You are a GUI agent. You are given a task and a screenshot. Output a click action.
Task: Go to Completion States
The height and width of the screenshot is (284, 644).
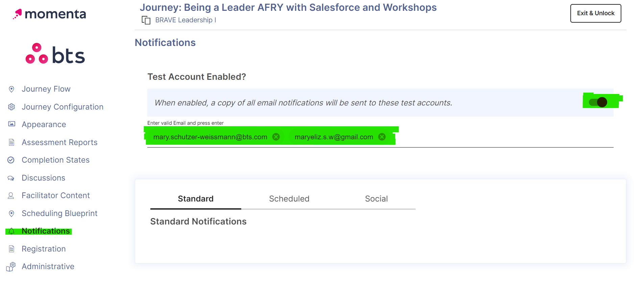point(55,160)
